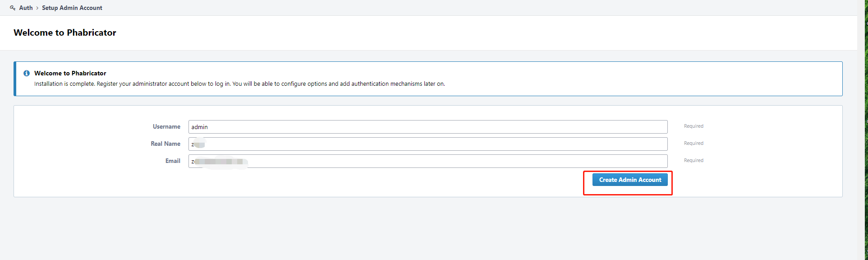Click Required caption beside Username field

693,126
